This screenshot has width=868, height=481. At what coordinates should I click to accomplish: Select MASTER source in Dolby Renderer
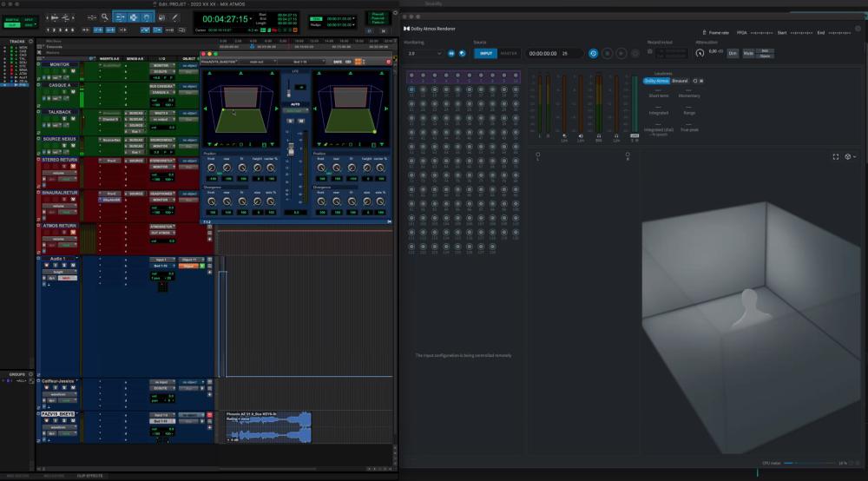[508, 54]
